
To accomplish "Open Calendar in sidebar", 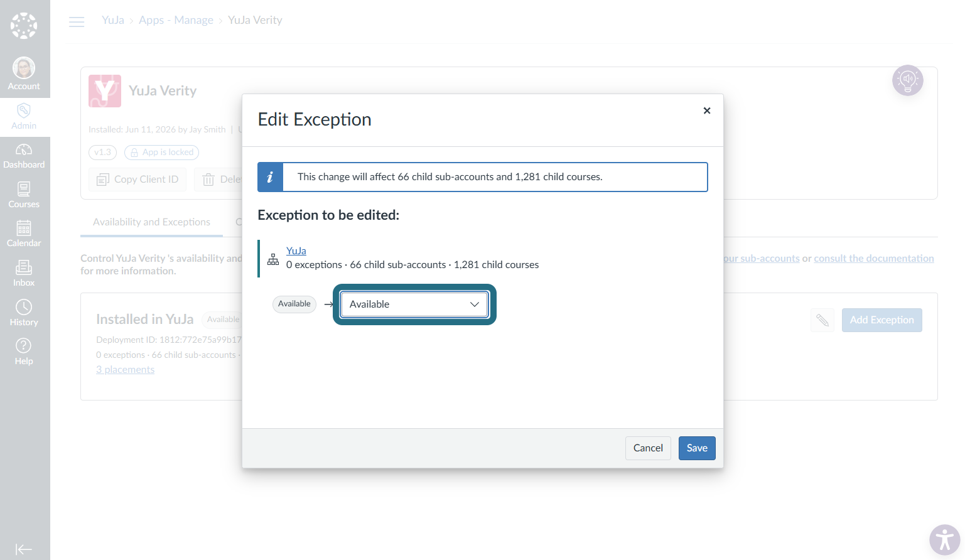I will click(24, 234).
